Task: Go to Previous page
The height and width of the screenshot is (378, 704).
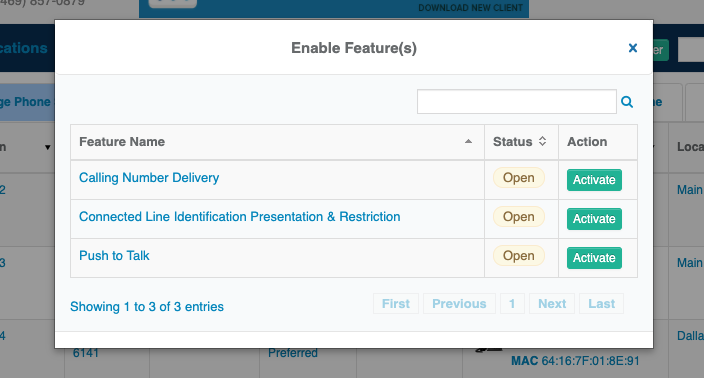Action: [459, 304]
